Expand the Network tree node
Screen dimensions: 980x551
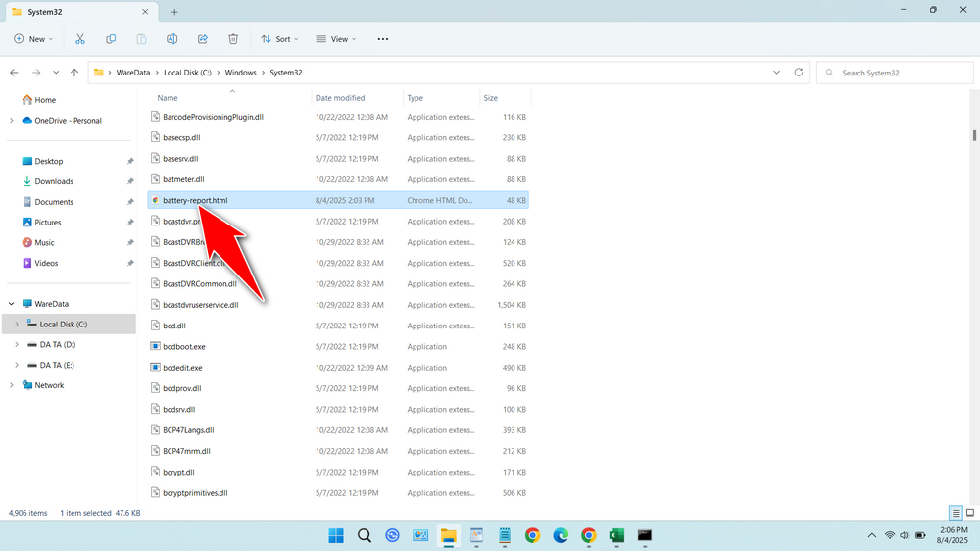tap(11, 385)
